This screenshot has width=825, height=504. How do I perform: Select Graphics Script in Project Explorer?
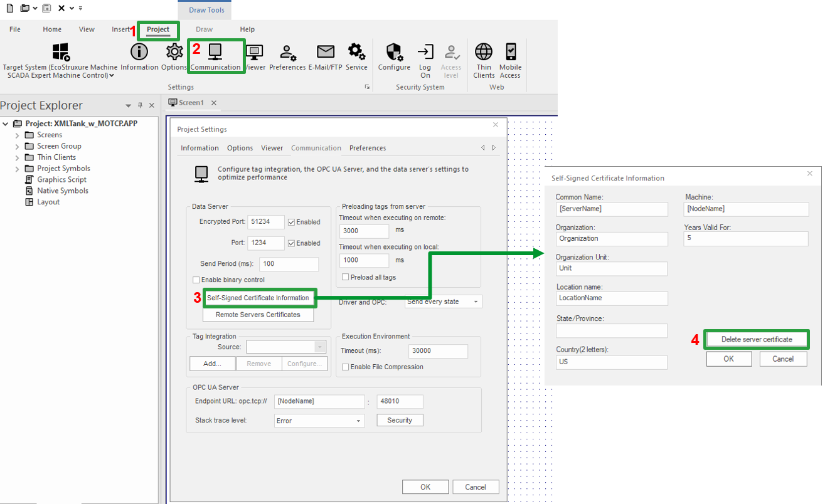click(x=61, y=180)
